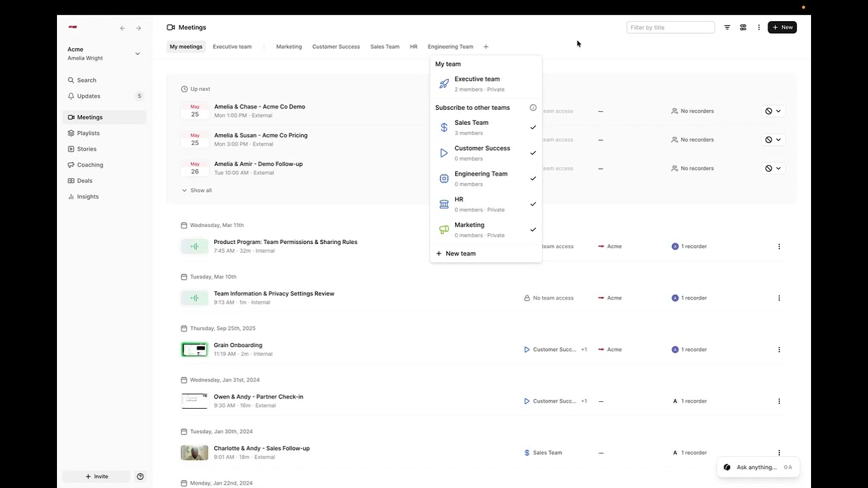The width and height of the screenshot is (868, 488).
Task: Toggle the Customer Success subscription checkmark
Action: tap(533, 153)
